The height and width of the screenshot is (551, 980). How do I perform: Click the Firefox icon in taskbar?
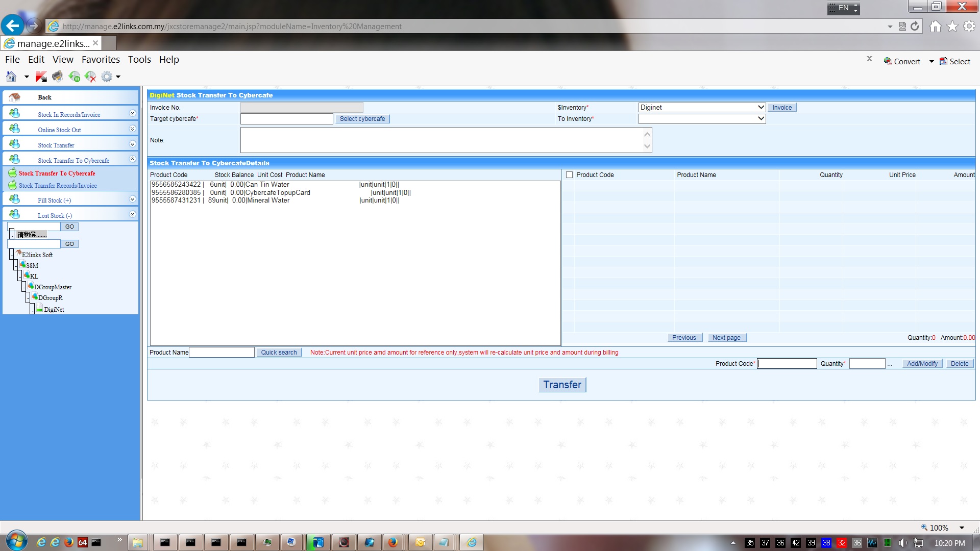(393, 542)
